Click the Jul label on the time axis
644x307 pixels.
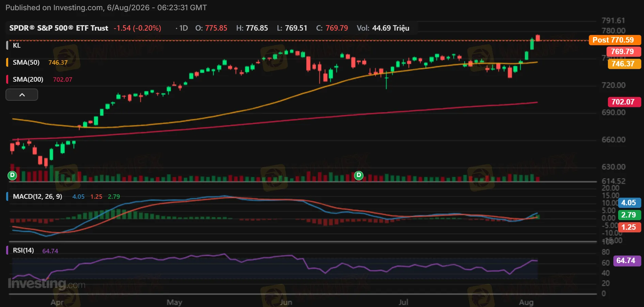403,302
